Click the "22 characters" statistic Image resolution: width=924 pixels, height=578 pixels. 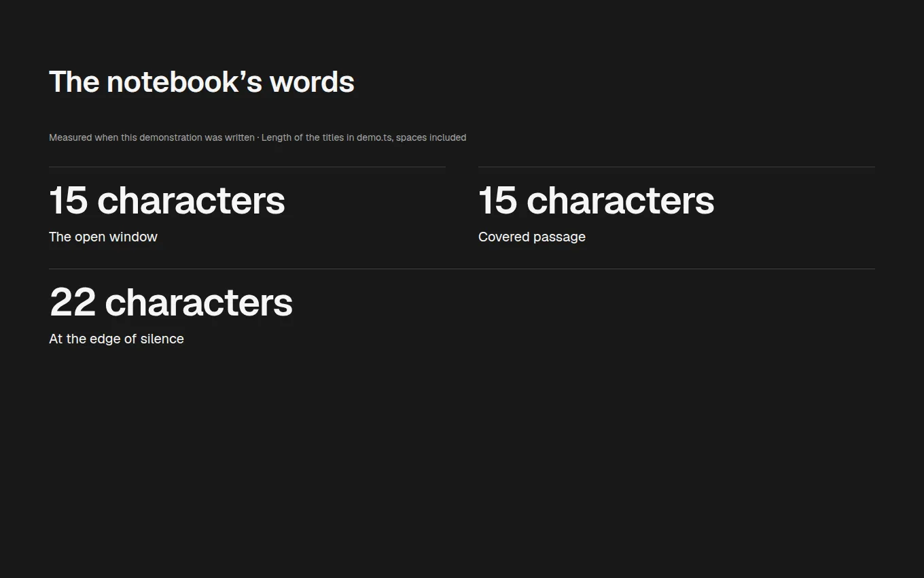(x=171, y=303)
